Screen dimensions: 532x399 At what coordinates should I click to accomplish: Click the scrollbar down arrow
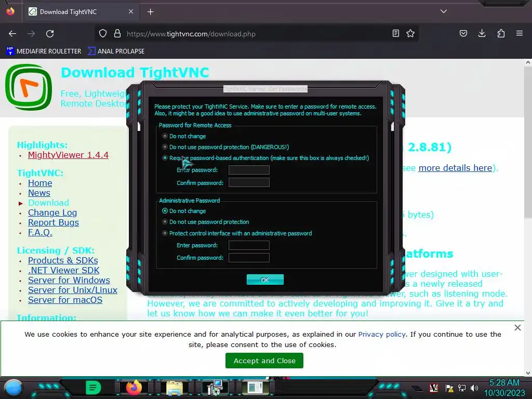[528, 373]
